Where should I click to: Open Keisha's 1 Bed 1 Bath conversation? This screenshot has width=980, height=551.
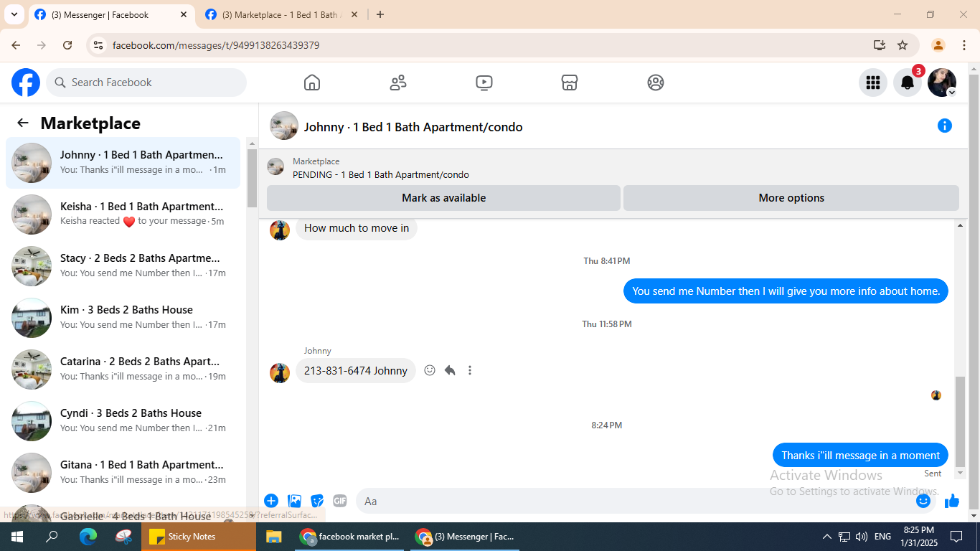tap(123, 215)
